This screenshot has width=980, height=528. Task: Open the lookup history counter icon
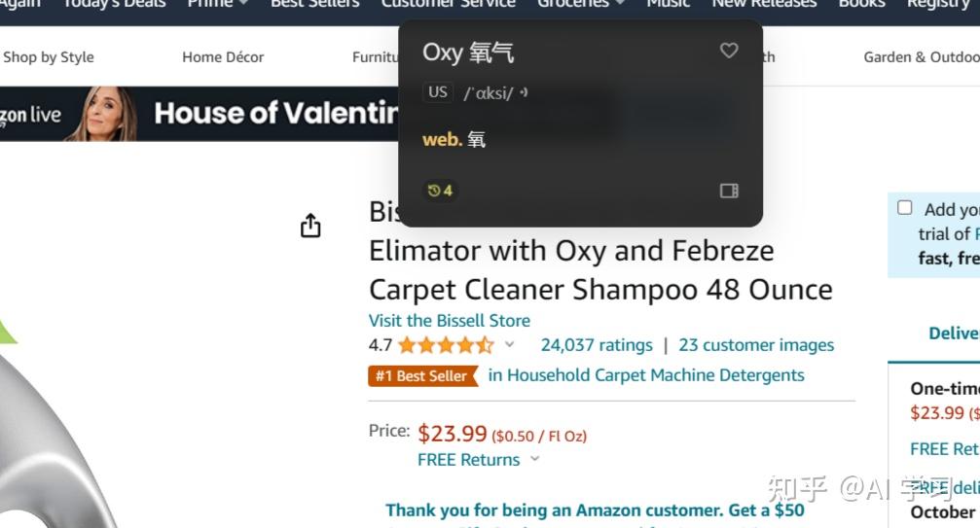441,191
